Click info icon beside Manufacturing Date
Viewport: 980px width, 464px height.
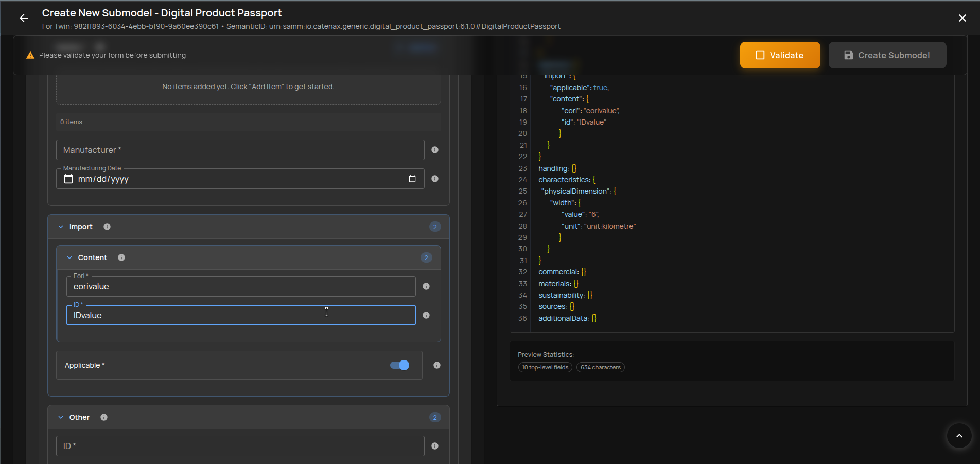[x=435, y=179]
